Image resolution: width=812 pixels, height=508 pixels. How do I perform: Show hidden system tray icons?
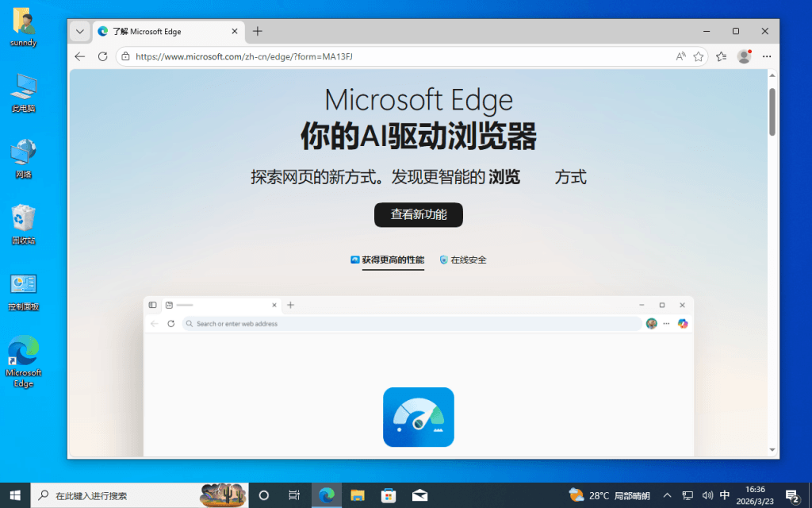coord(667,495)
